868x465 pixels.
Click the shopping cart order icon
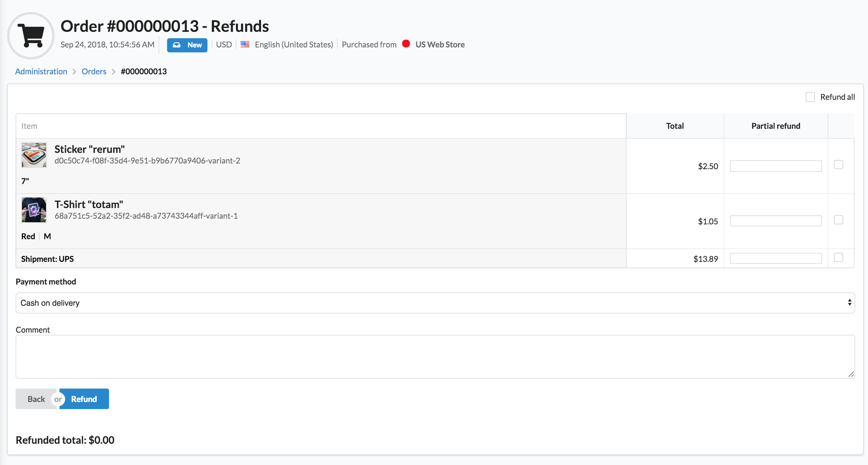point(31,35)
